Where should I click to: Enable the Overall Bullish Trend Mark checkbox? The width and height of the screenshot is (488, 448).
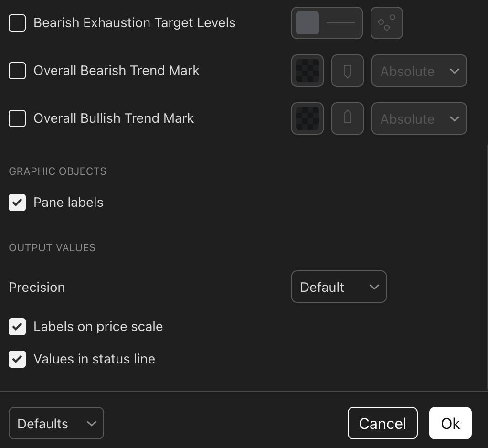[x=17, y=118]
